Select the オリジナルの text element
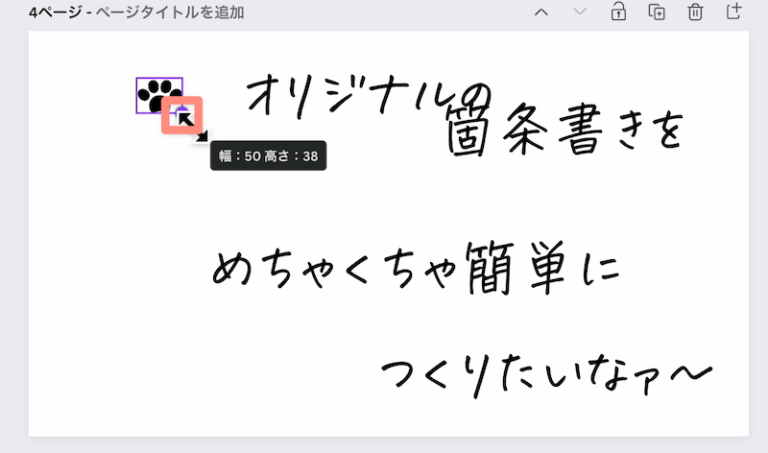Screen dimensions: 768x453 point(369,95)
